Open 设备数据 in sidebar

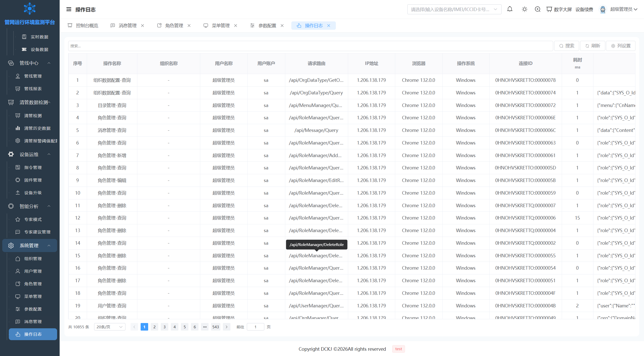[35, 50]
